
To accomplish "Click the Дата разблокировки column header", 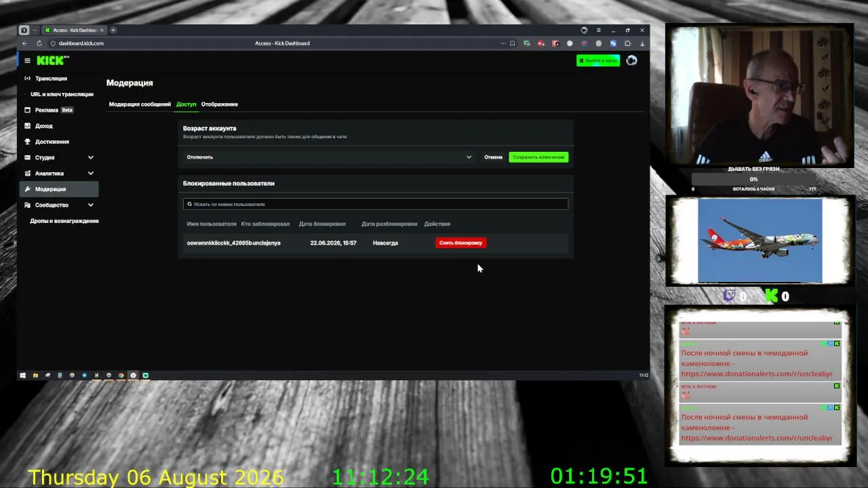I will click(x=389, y=224).
